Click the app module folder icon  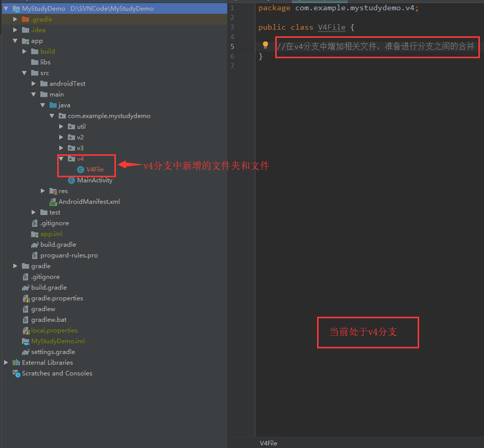click(26, 41)
